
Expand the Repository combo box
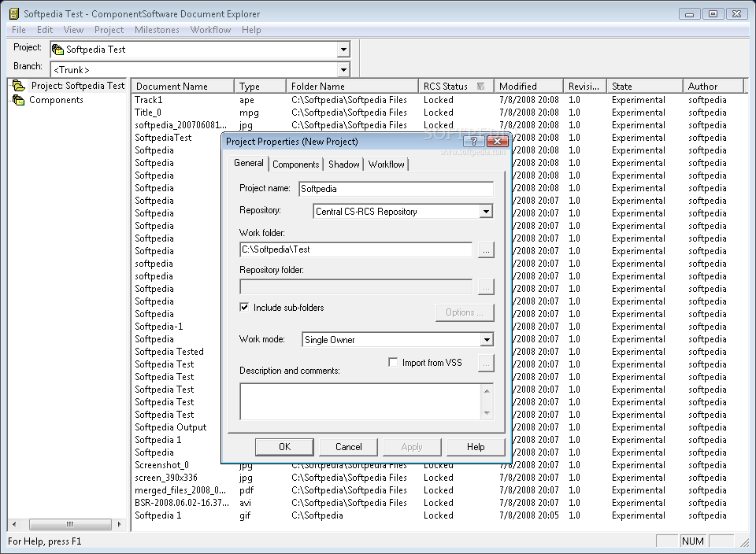pyautogui.click(x=486, y=212)
